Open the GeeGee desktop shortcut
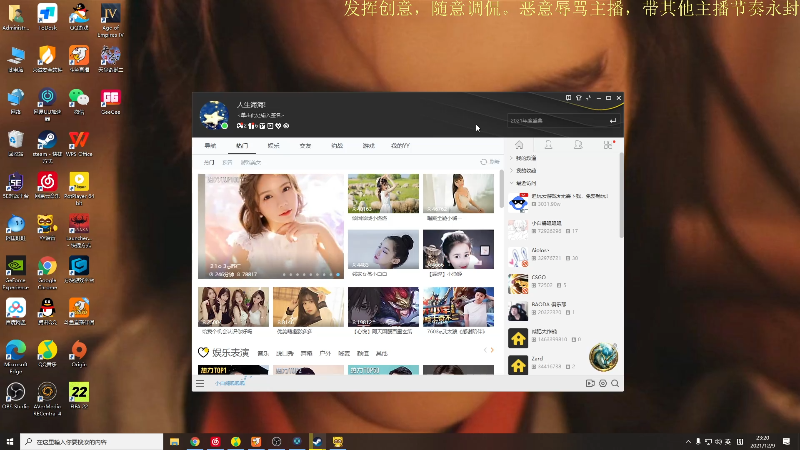Viewport: 800px width, 450px height. pos(110,102)
